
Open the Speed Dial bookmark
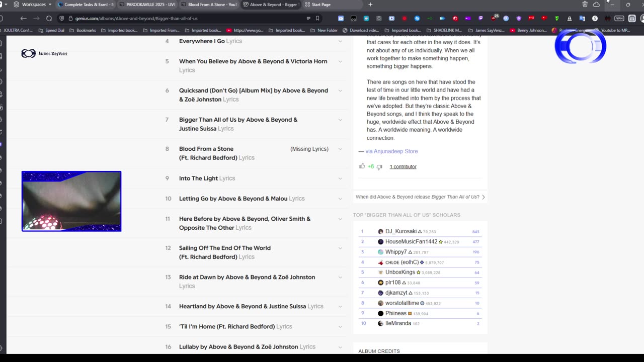click(x=51, y=30)
